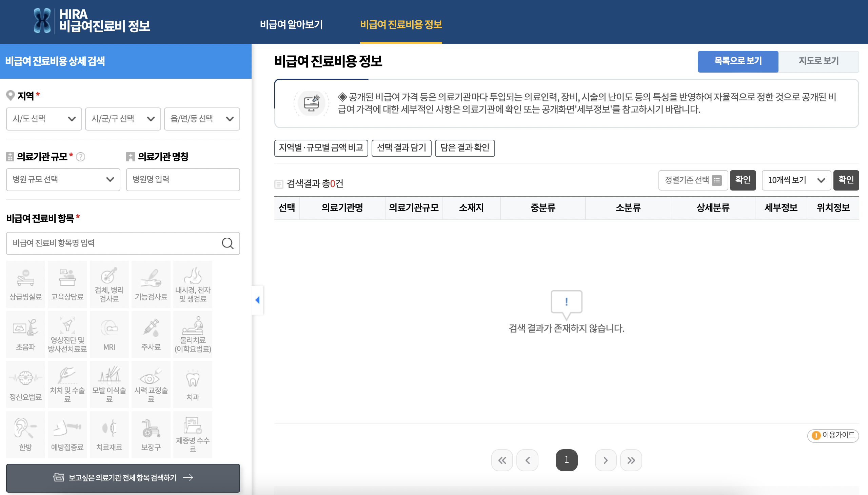Expand the 병원 규모 선택 dropdown
868x495 pixels.
coord(63,179)
